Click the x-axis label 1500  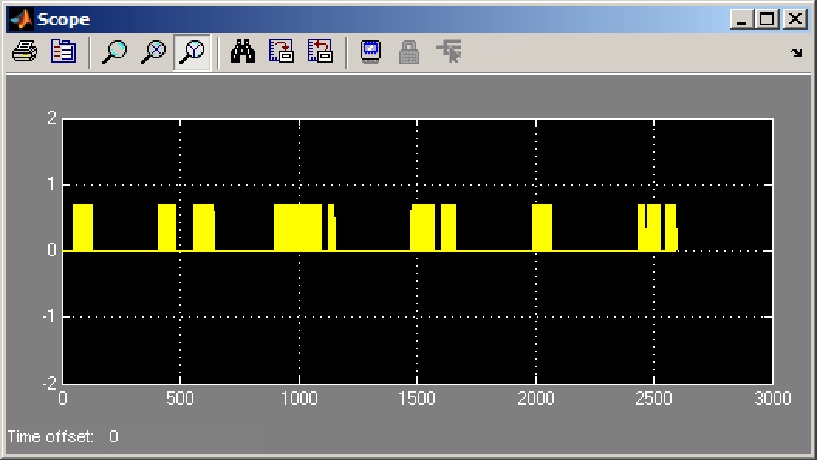pos(417,399)
